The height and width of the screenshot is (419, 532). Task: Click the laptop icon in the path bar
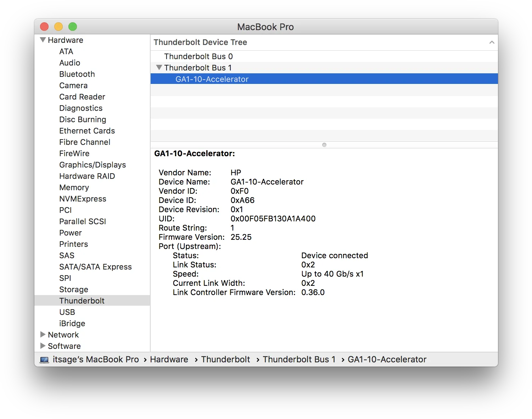(44, 359)
